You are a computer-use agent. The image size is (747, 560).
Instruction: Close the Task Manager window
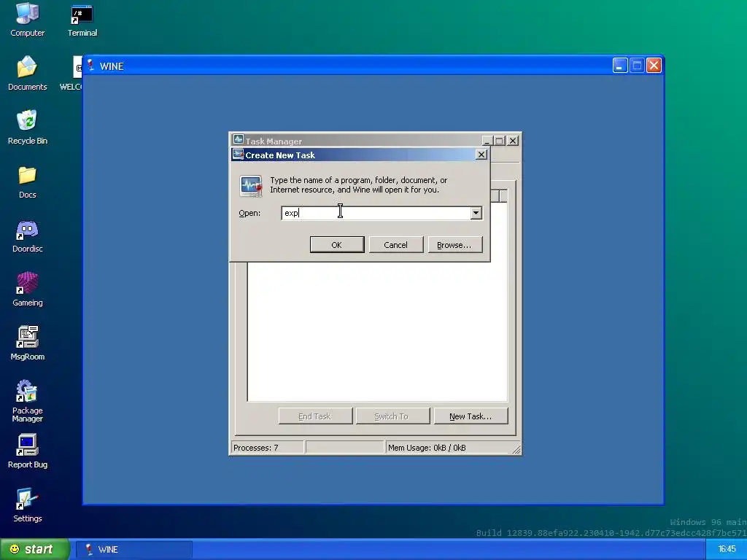click(513, 141)
